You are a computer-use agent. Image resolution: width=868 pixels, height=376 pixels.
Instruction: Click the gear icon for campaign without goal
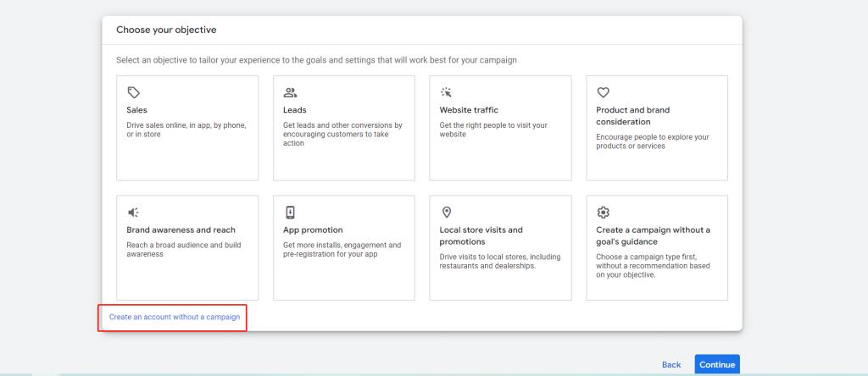(603, 213)
